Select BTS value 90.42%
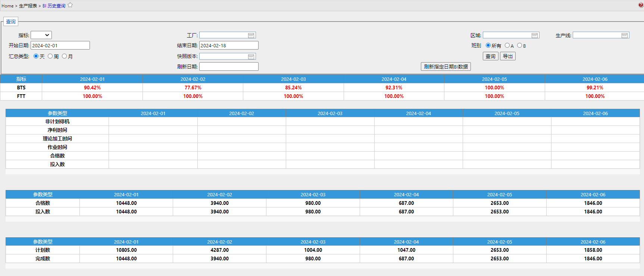644x276 pixels. [x=92, y=88]
